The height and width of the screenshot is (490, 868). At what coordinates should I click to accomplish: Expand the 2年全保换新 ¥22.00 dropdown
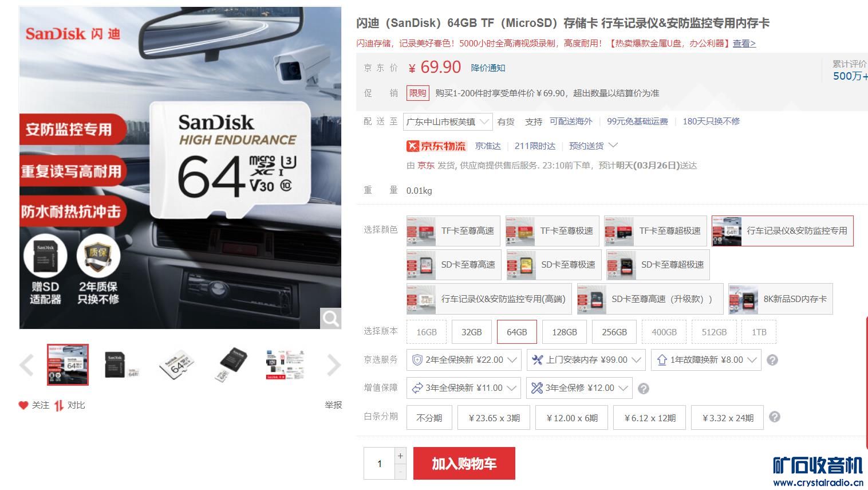[464, 360]
